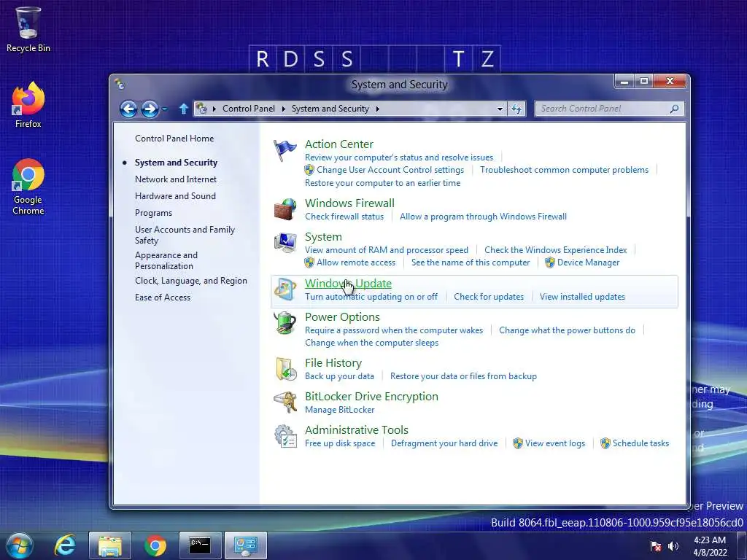Click the System computer monitor icon
The image size is (747, 560).
[285, 243]
